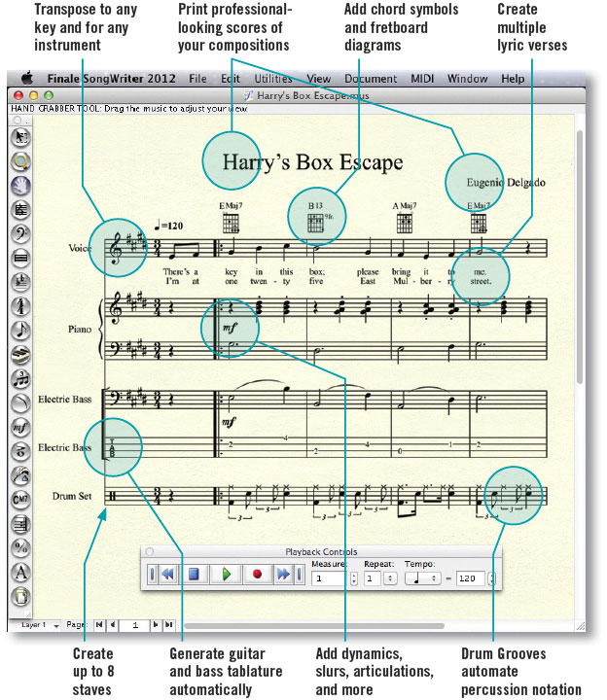
Task: Click the Measure stepper arrows
Action: [354, 578]
